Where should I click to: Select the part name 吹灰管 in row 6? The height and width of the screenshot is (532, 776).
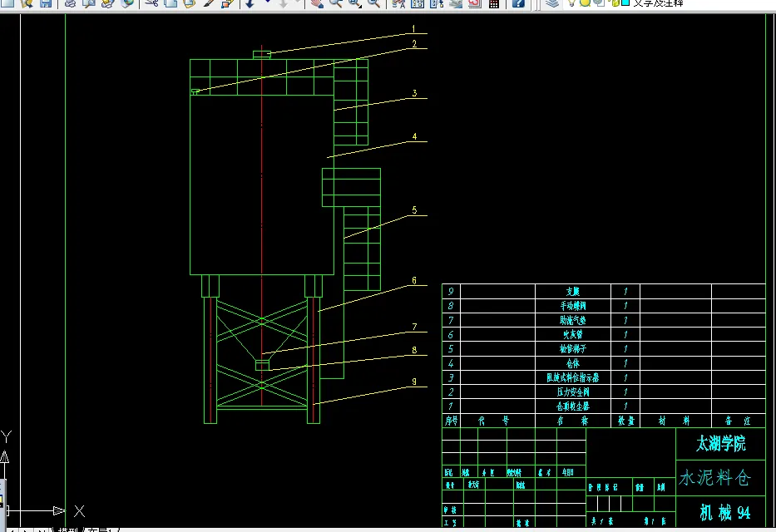(572, 335)
